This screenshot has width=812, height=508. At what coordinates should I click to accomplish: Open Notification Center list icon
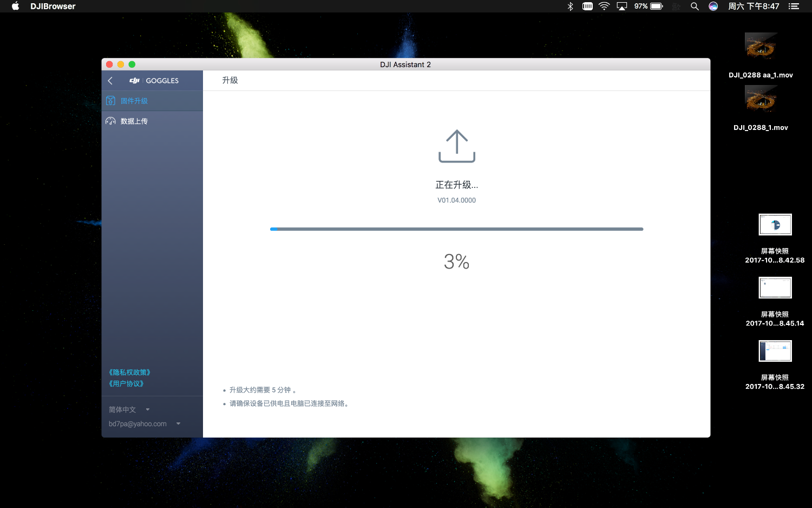794,6
